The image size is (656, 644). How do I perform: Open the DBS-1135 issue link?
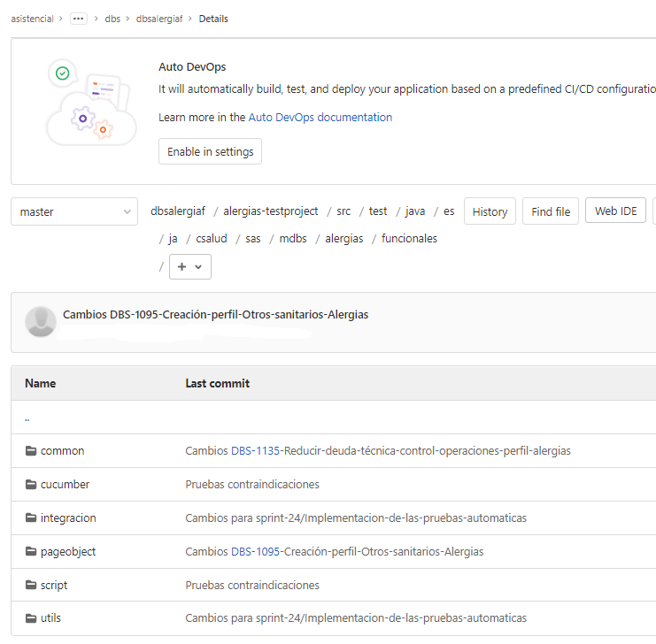coord(255,451)
